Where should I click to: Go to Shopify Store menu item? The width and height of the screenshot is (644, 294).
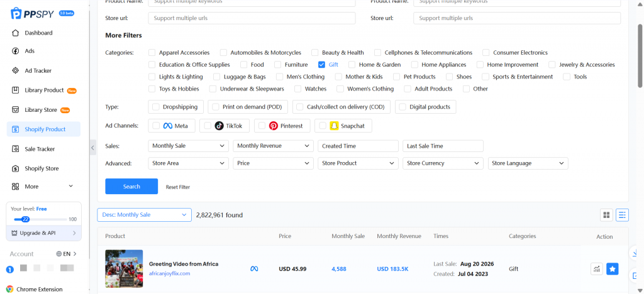[43, 168]
